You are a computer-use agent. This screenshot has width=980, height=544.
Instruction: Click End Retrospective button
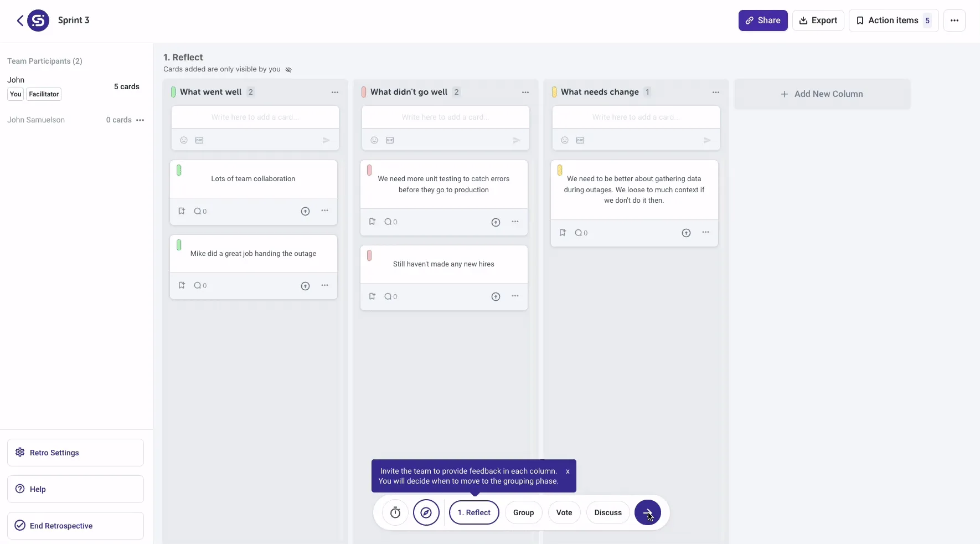[75, 526]
